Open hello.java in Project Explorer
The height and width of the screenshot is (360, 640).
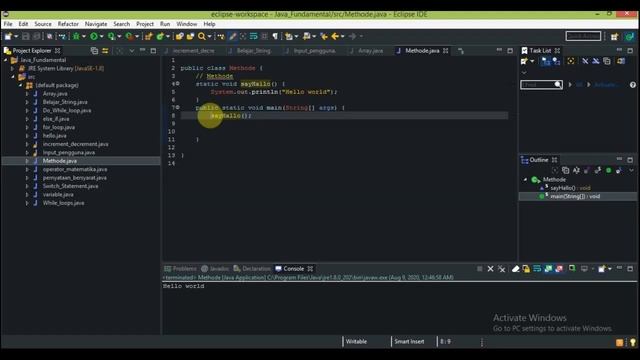tap(55, 136)
